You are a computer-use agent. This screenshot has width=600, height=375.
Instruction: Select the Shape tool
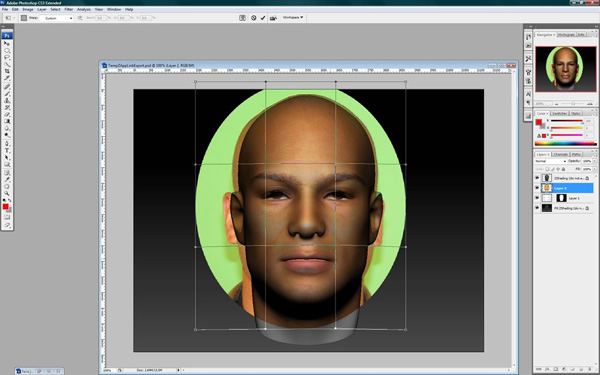7,165
